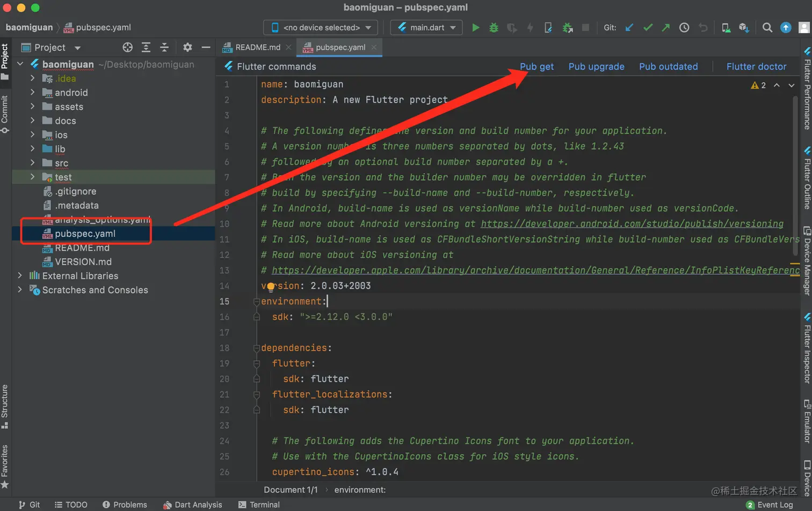
Task: Open the Flutter Performance side tab
Action: [807, 88]
